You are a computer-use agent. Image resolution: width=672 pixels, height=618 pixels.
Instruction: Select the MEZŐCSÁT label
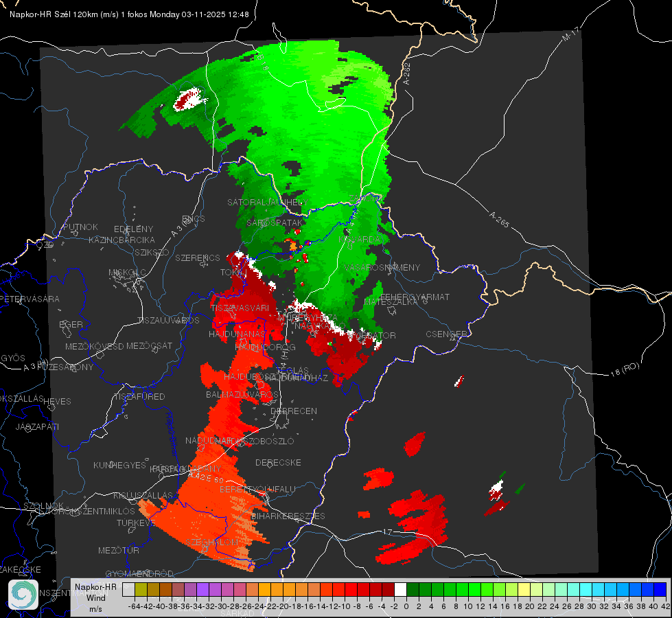(149, 345)
